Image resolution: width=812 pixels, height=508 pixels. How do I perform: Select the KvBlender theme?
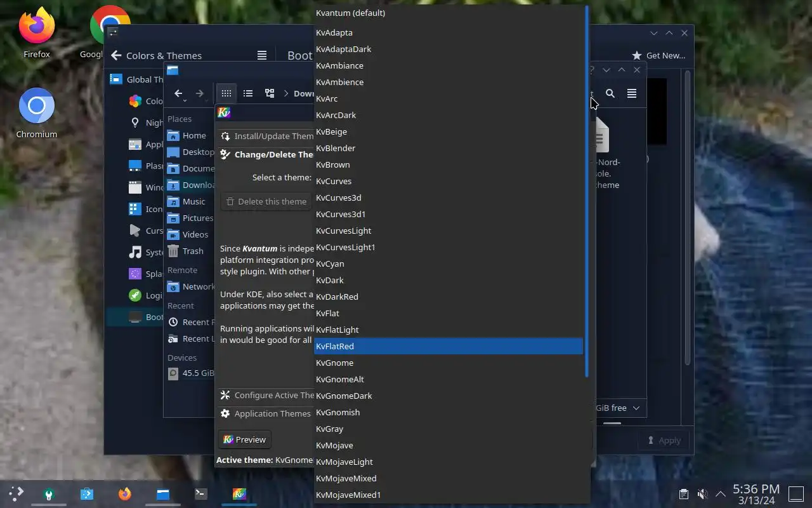(449, 148)
